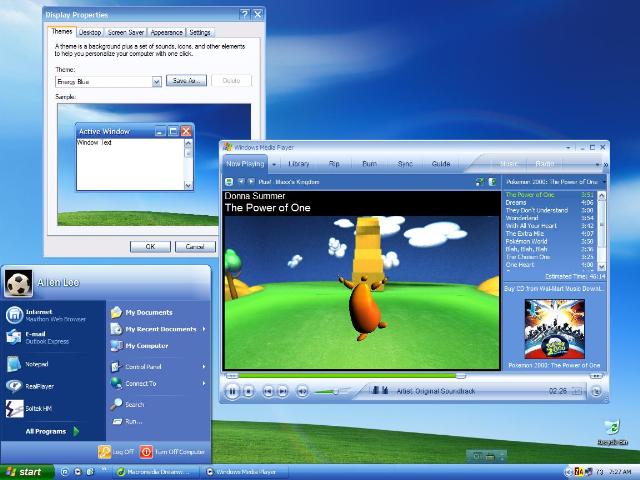The height and width of the screenshot is (480, 640).
Task: Open Desktop tab in Display Properties
Action: pos(90,32)
